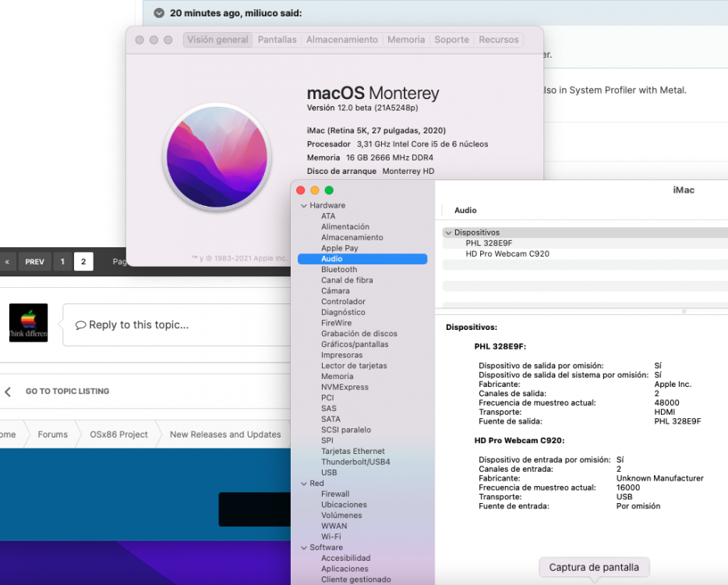Switch to the Almacenamiento tab

341,40
